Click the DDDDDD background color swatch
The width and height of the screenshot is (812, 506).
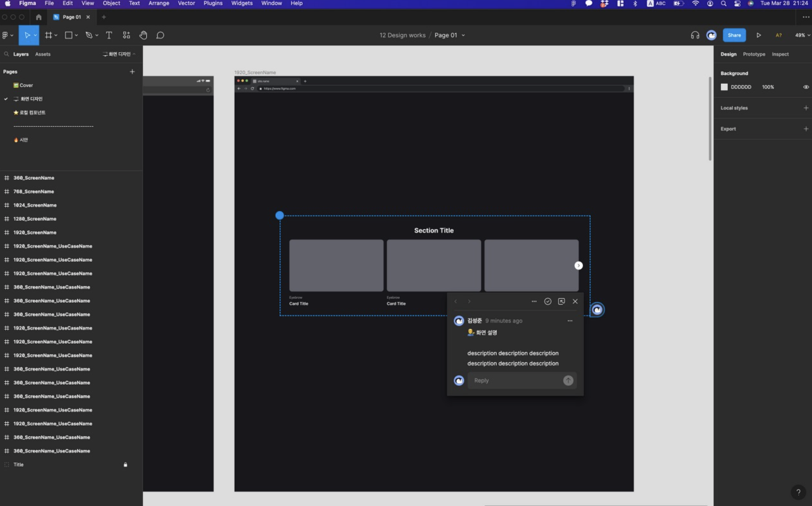[724, 87]
